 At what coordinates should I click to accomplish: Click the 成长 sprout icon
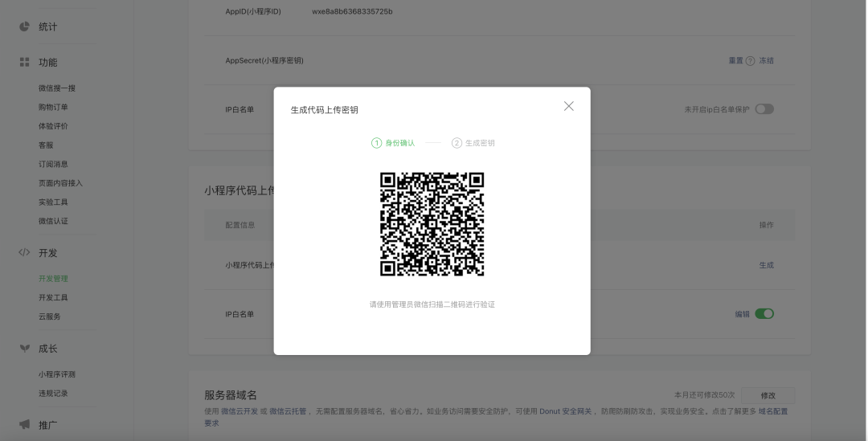(x=24, y=348)
